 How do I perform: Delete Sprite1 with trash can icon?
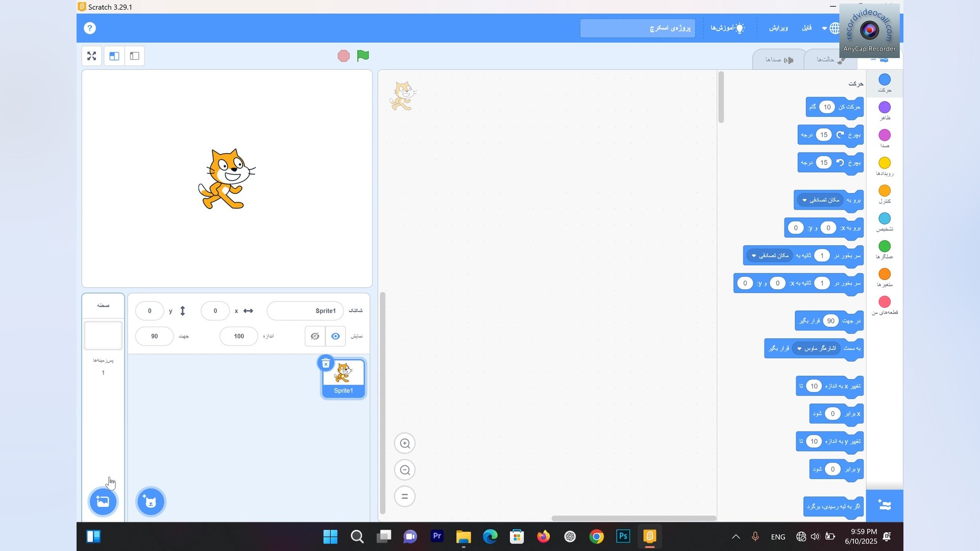coord(326,363)
